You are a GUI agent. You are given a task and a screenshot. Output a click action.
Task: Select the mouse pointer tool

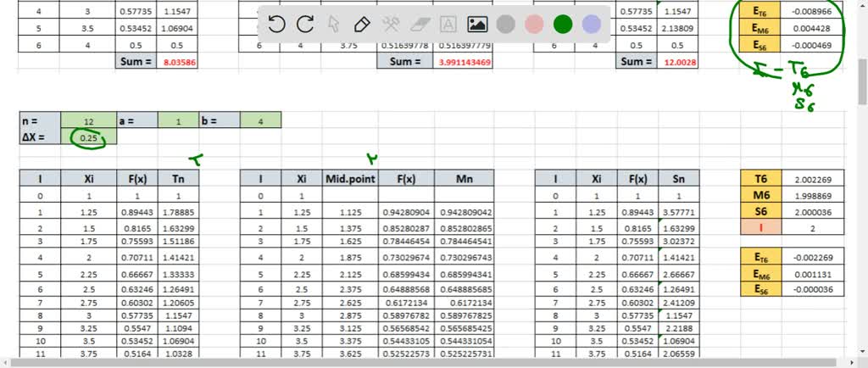333,25
